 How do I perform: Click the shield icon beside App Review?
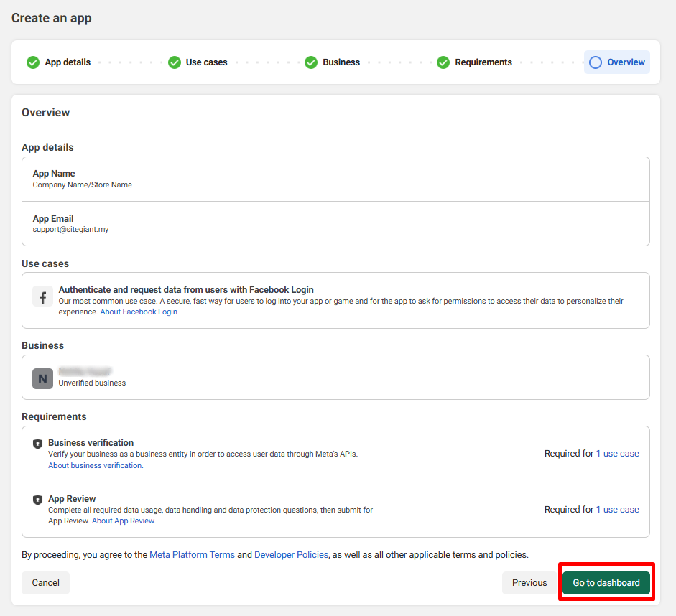38,500
